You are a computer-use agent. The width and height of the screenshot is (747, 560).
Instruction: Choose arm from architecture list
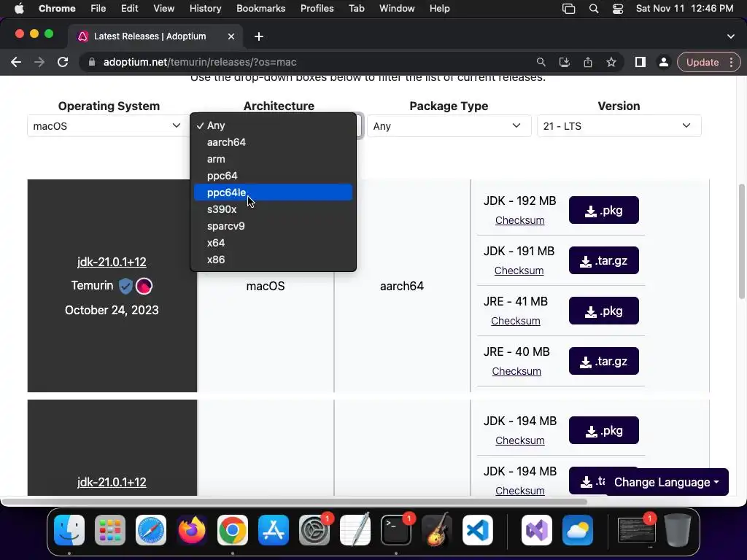tap(273, 159)
